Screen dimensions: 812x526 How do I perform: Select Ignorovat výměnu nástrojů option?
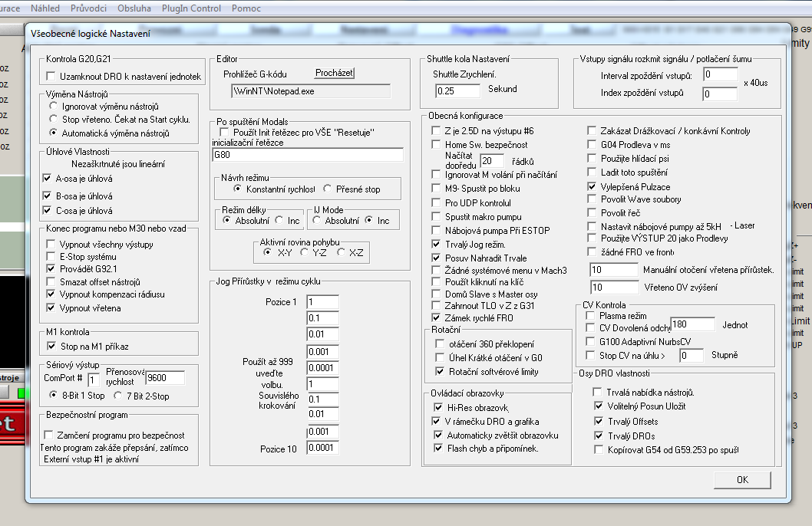pyautogui.click(x=53, y=107)
